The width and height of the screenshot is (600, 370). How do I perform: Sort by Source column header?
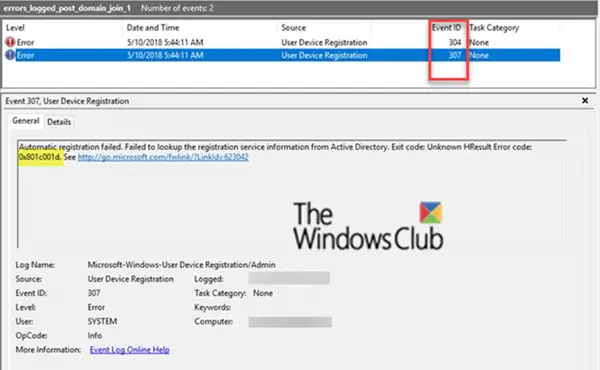click(293, 28)
